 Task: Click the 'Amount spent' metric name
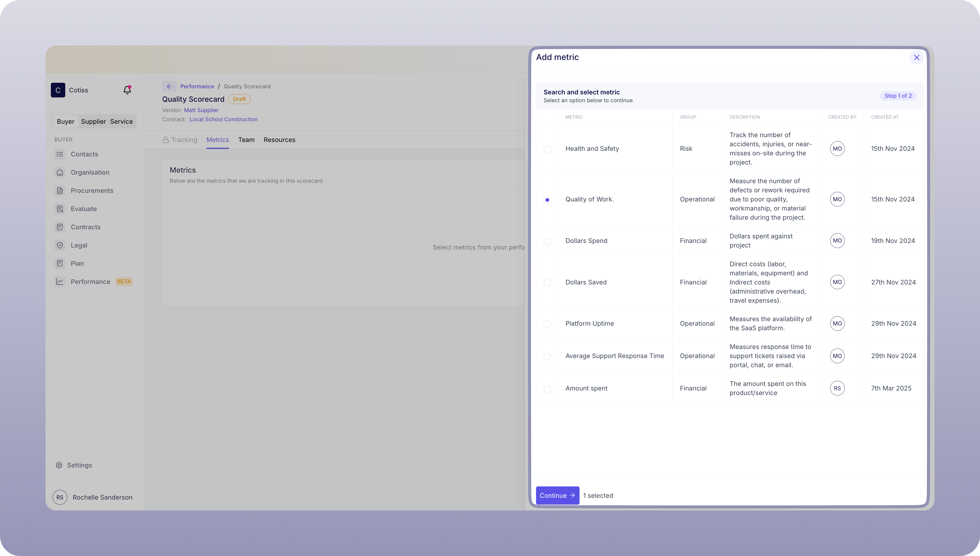coord(586,388)
